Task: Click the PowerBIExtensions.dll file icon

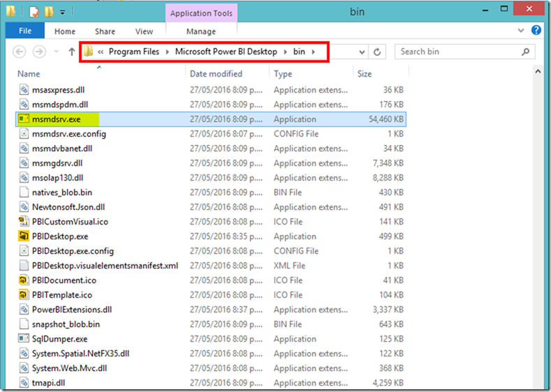Action: click(x=24, y=310)
